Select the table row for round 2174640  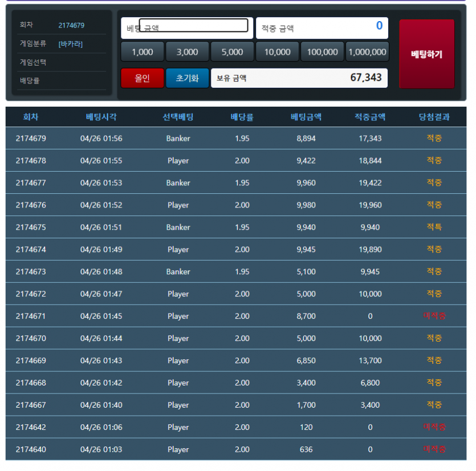pyautogui.click(x=236, y=449)
